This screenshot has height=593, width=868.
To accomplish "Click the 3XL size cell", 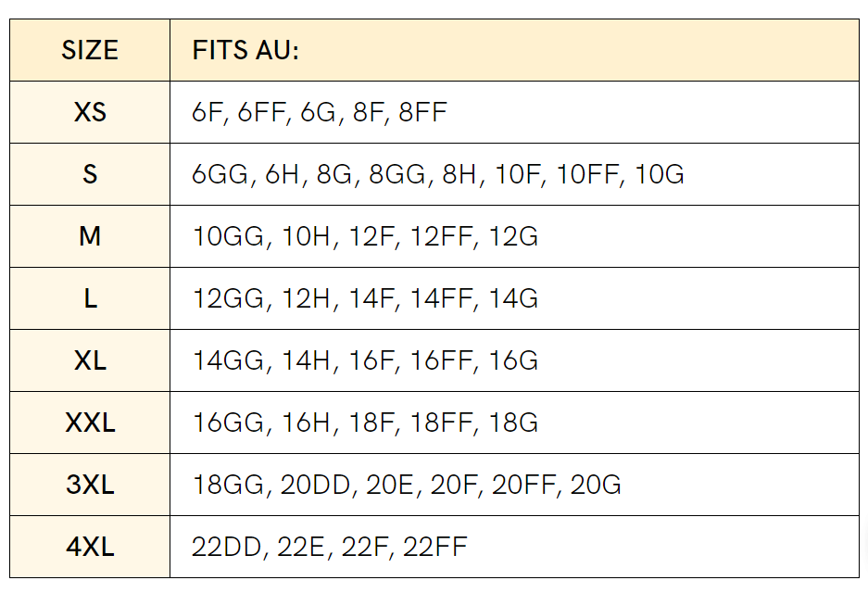I will 90,485.
